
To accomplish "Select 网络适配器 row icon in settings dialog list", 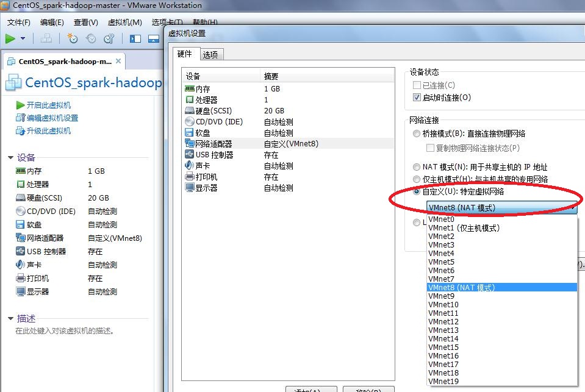I will click(x=190, y=143).
